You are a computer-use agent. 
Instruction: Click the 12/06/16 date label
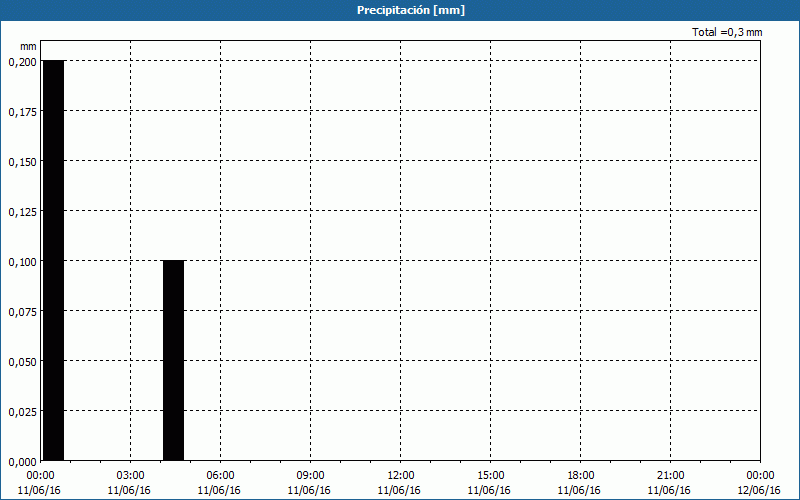[x=759, y=490]
